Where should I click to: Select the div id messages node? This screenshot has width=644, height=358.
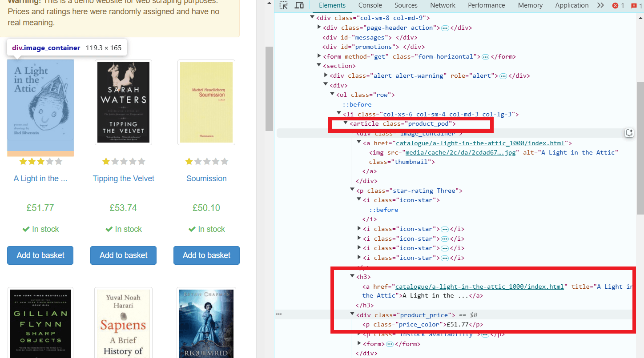(x=370, y=37)
